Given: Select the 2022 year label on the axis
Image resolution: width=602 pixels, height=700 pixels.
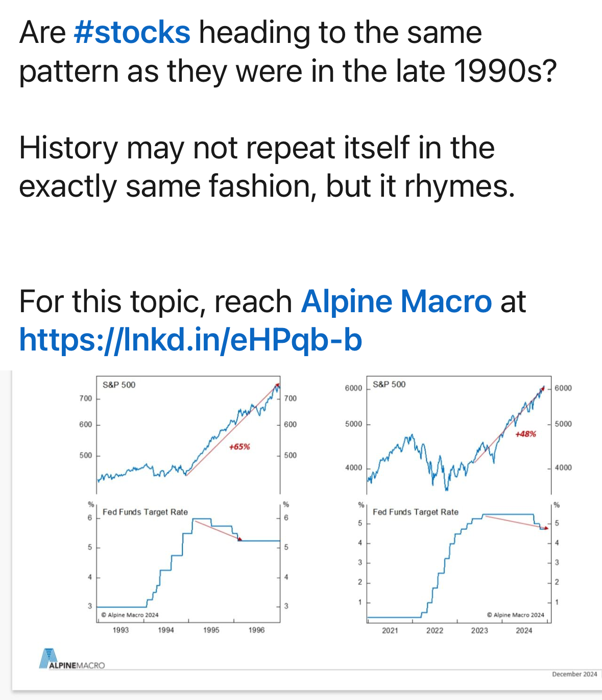Looking at the screenshot, I should (435, 631).
